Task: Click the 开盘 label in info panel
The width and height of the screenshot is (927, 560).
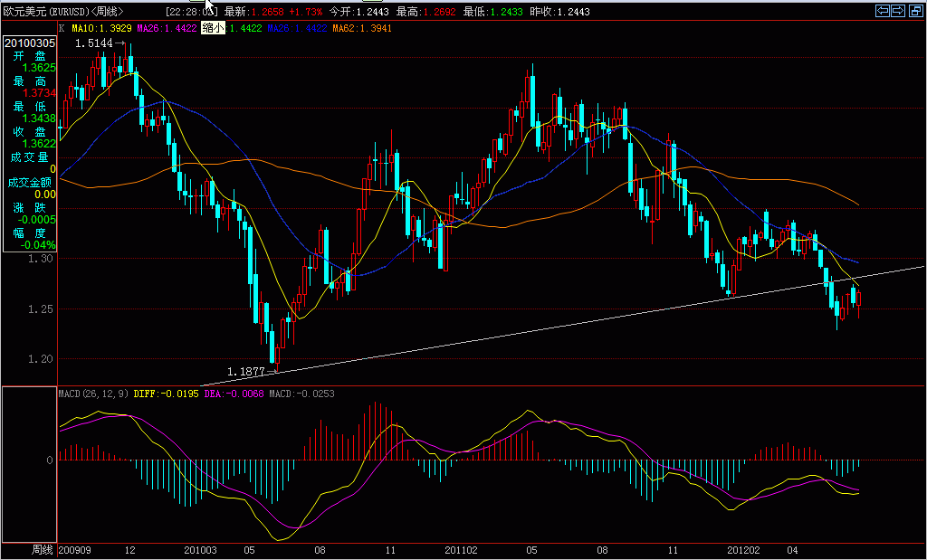Action: [30, 56]
